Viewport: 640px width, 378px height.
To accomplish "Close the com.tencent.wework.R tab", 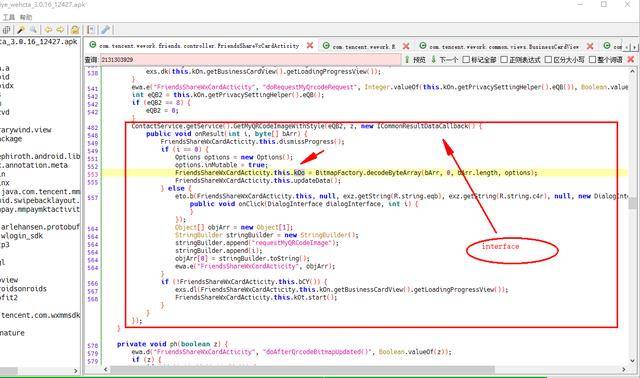I will click(406, 46).
